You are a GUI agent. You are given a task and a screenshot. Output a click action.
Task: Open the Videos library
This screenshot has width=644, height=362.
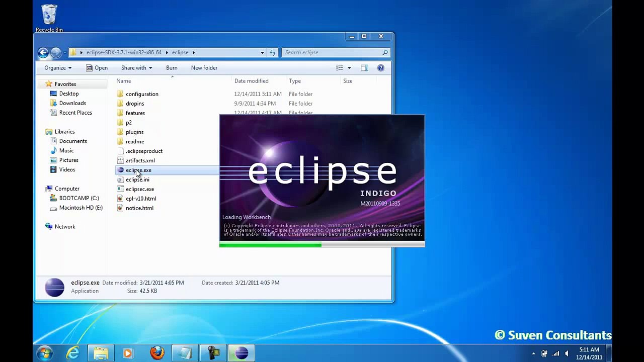point(67,170)
